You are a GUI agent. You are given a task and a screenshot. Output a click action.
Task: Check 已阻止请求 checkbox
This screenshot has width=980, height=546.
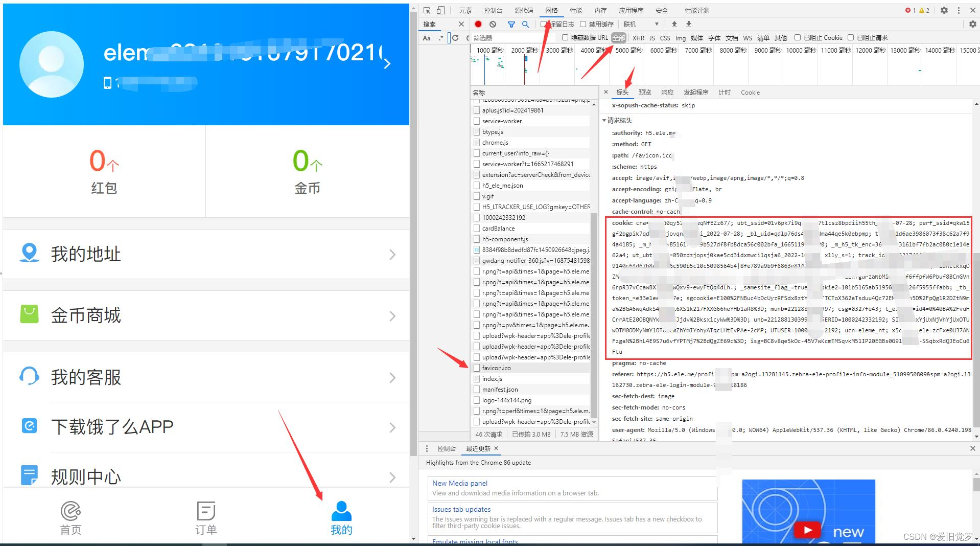(851, 37)
